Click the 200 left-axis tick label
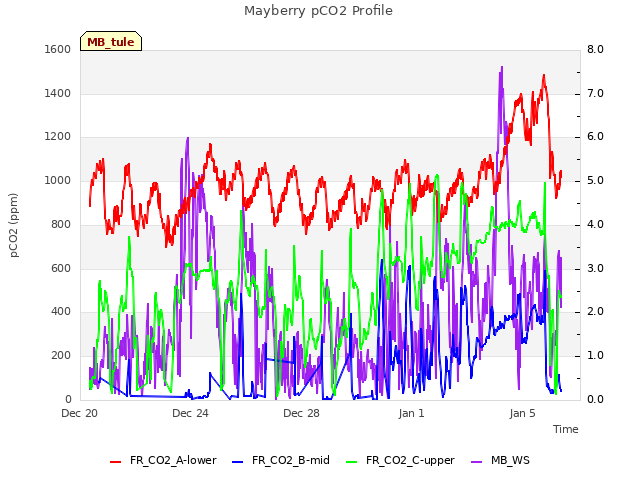Screen dimensions: 640x480 tap(61, 356)
